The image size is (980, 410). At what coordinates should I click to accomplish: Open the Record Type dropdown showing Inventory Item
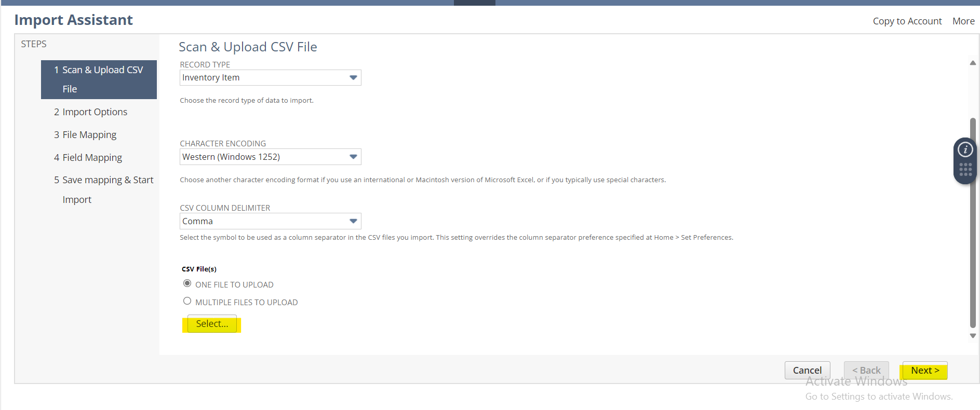point(270,78)
